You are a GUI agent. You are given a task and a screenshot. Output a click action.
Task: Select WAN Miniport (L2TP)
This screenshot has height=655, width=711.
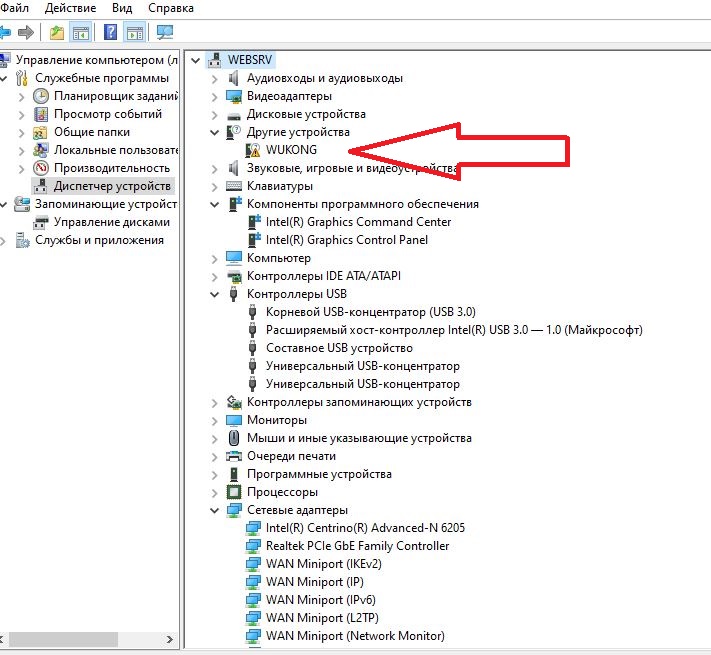click(322, 618)
